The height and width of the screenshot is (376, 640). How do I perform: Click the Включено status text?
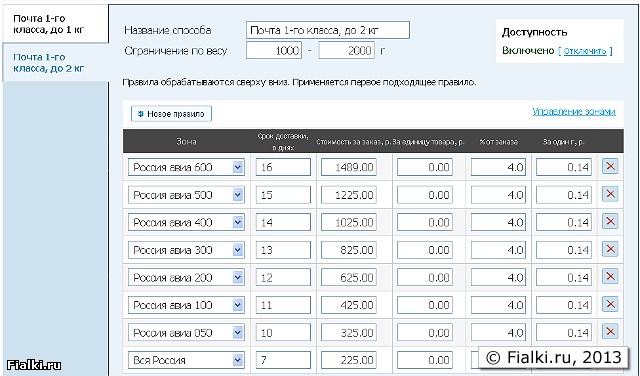tap(528, 51)
